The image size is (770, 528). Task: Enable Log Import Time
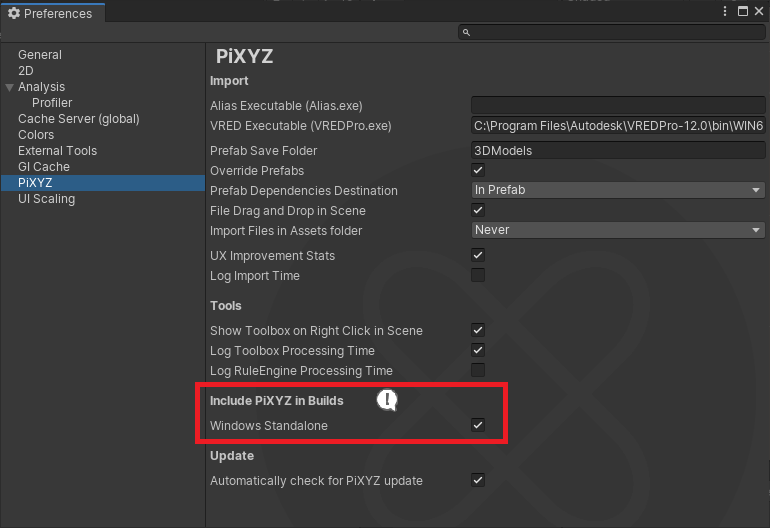coord(478,275)
